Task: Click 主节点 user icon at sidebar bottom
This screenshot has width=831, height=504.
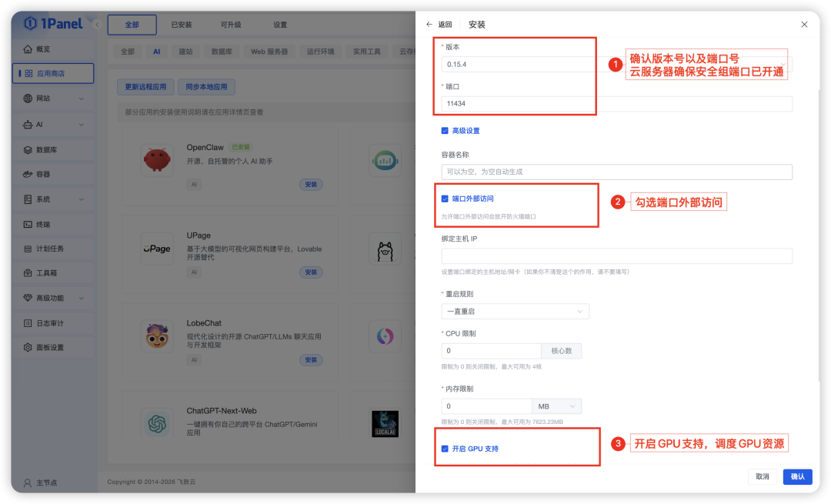Action: point(28,482)
